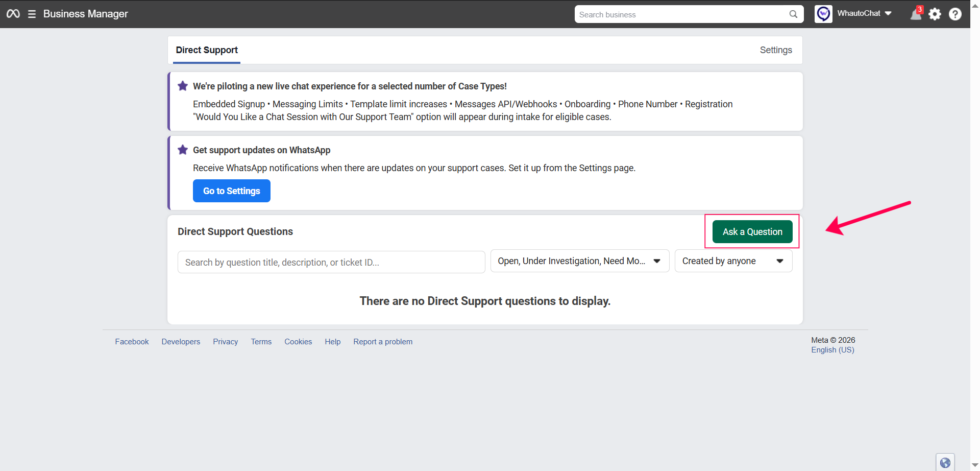Open the hamburger navigation menu
The height and width of the screenshot is (471, 980).
(32, 14)
